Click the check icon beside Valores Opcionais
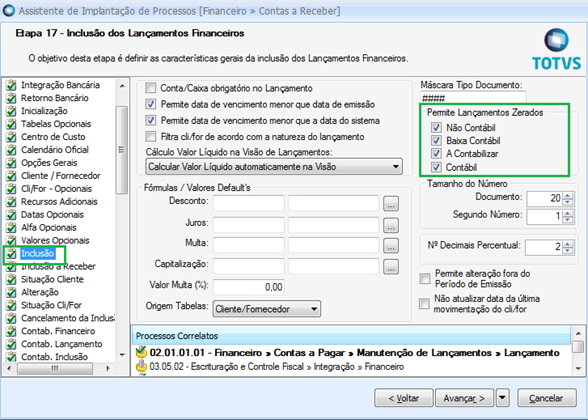 tap(11, 240)
